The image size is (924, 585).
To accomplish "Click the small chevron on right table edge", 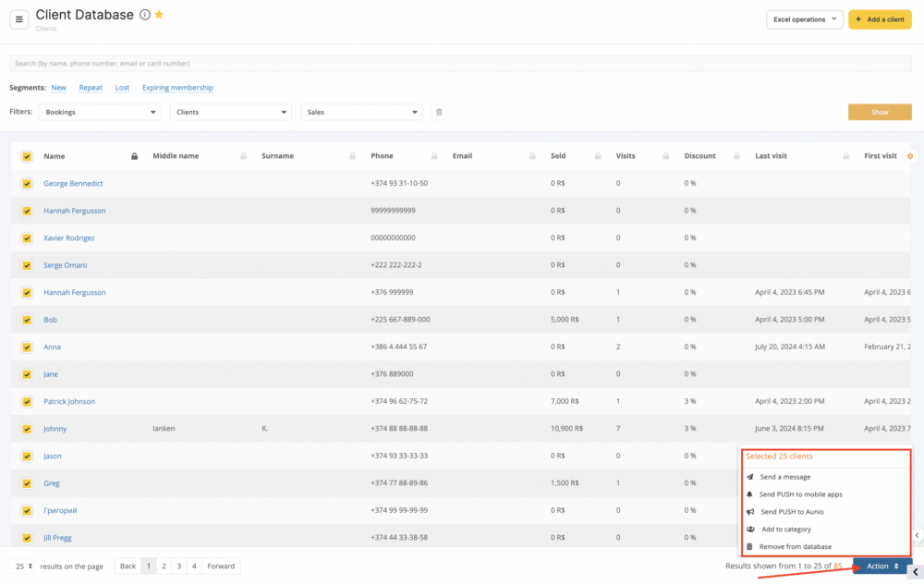I will pyautogui.click(x=917, y=535).
